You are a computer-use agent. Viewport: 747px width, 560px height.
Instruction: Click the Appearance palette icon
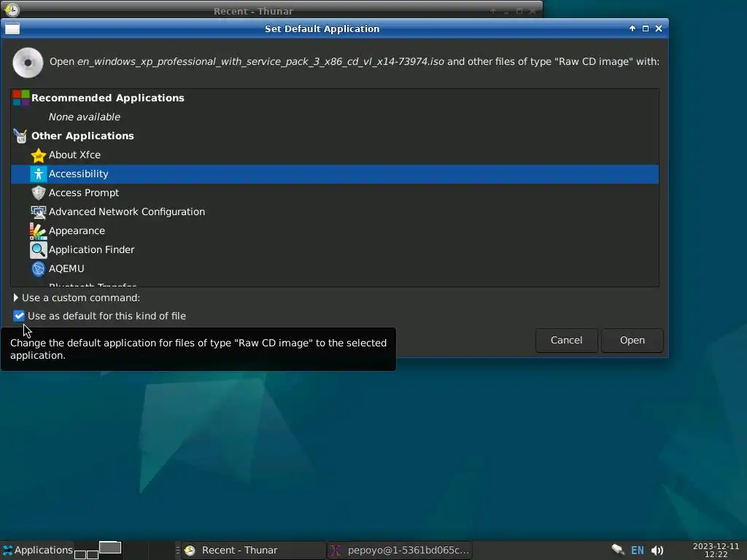tap(38, 231)
